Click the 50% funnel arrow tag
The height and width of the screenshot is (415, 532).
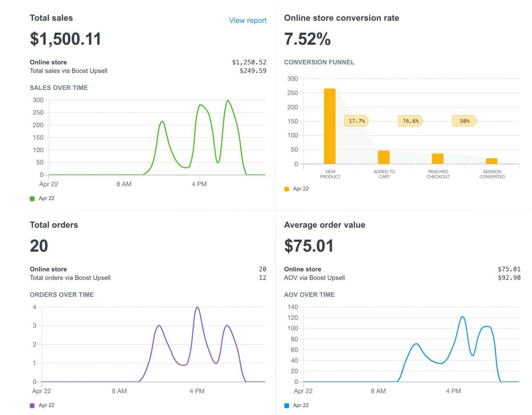[x=464, y=121]
